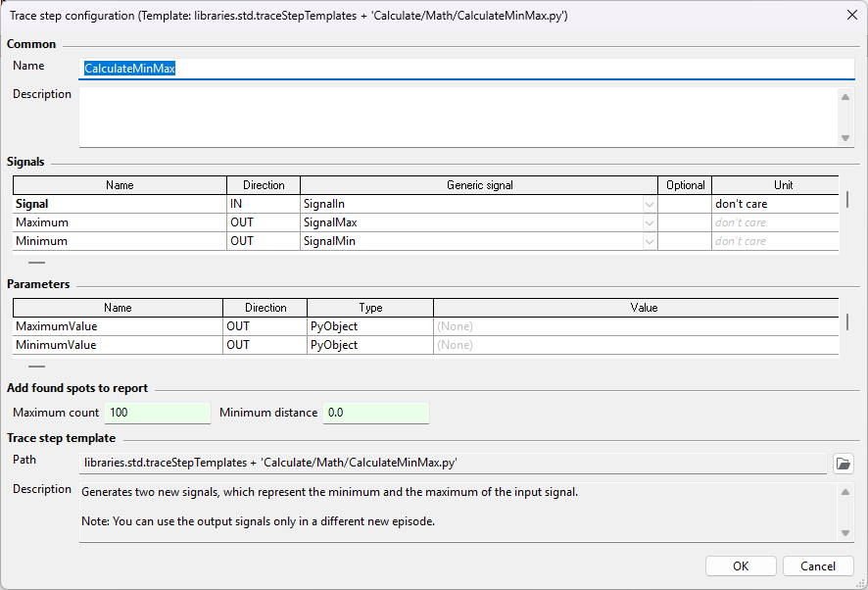Select the MaximumValue parameter name

[x=118, y=326]
